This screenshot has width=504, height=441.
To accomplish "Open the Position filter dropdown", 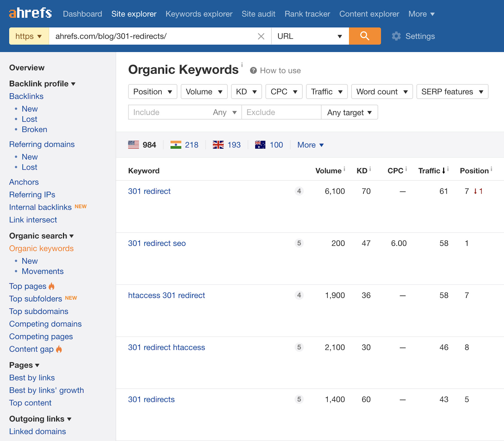I will point(152,92).
